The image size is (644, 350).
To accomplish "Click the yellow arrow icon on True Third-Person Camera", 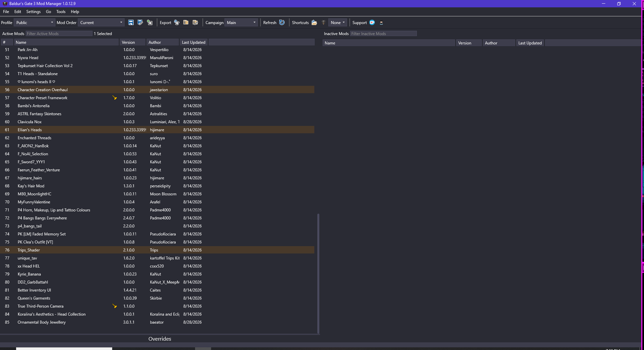I will click(115, 306).
